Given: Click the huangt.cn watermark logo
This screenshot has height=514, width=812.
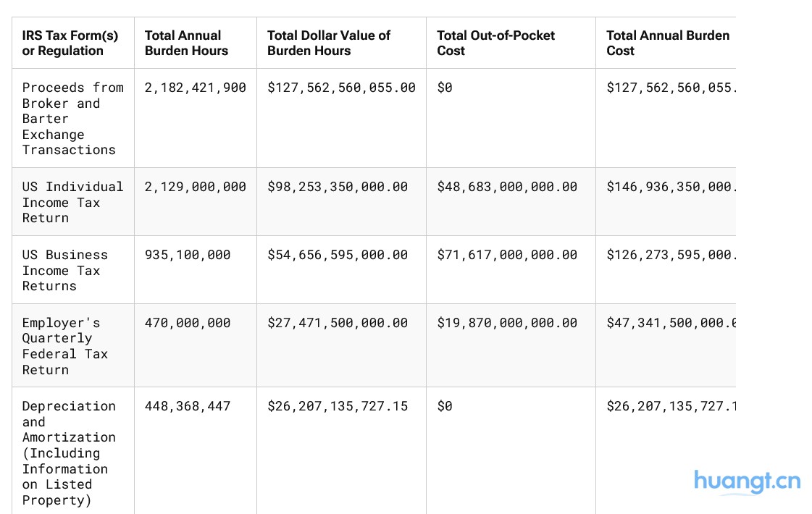Looking at the screenshot, I should click(x=747, y=482).
